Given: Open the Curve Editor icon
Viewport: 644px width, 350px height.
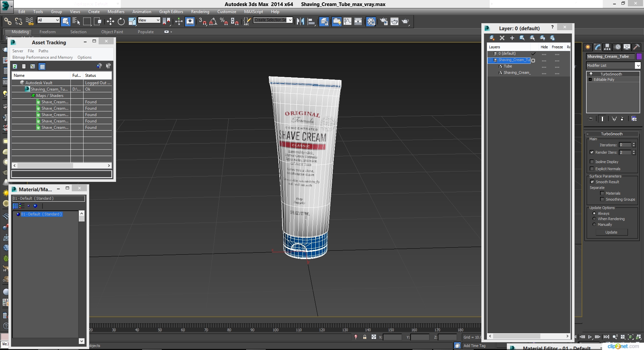Looking at the screenshot, I should [x=347, y=21].
